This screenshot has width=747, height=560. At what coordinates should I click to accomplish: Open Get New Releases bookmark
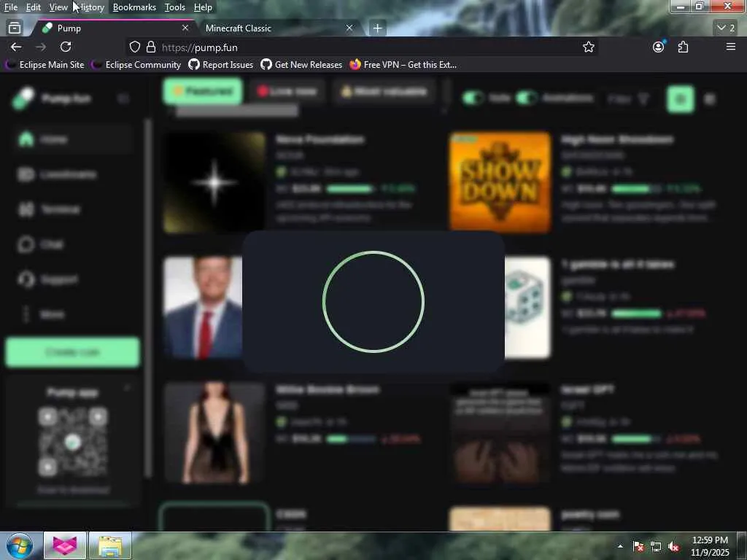coord(301,64)
